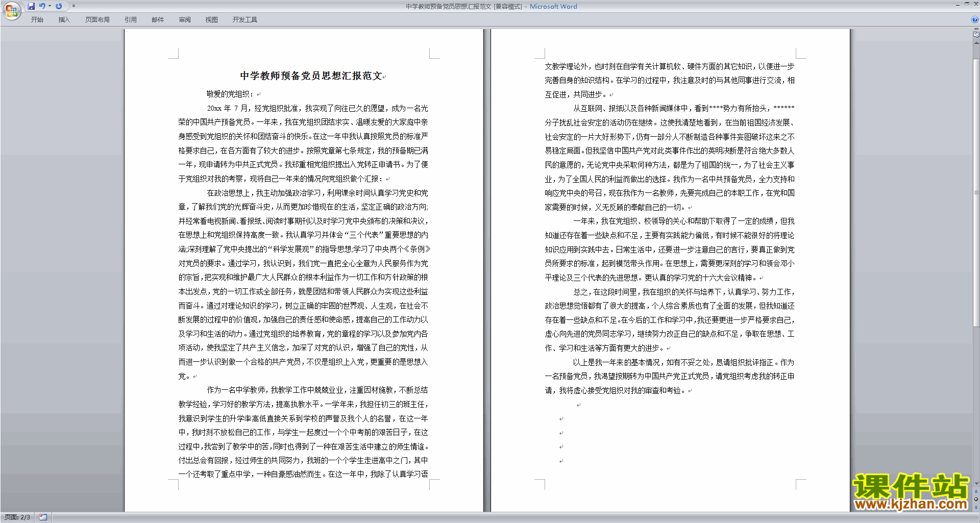Viewport: 980px width, 523px height.
Task: Click the line beginning 以上是我一年来的基本情况
Action: click(683, 362)
